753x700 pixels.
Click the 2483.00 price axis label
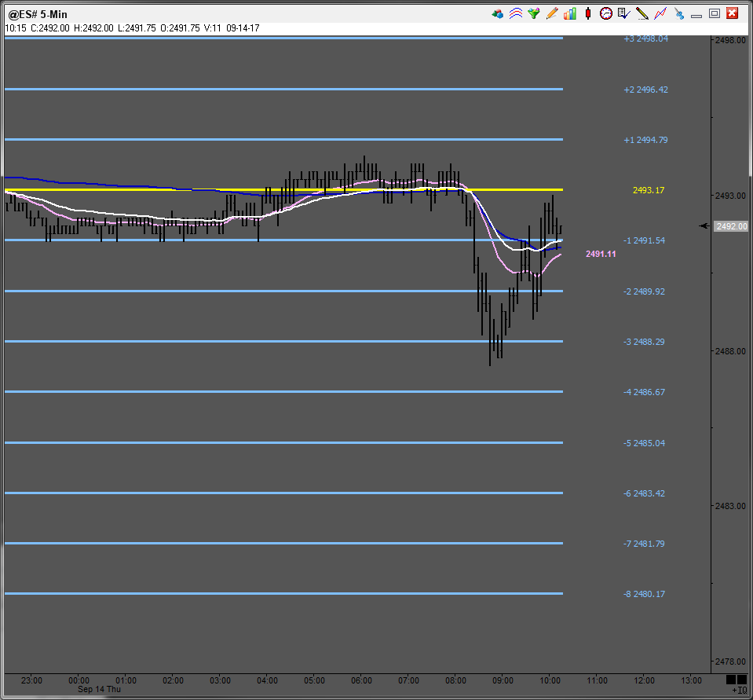(x=730, y=507)
